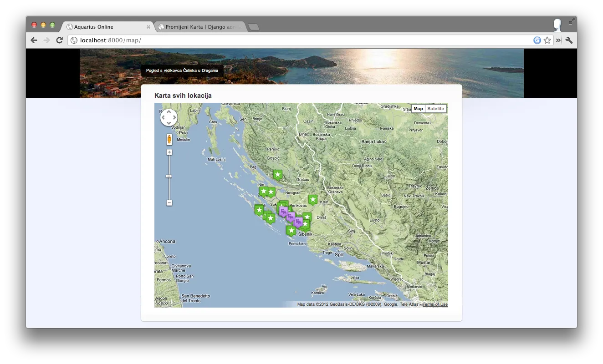Open the Chrome wrench settings menu

point(569,40)
